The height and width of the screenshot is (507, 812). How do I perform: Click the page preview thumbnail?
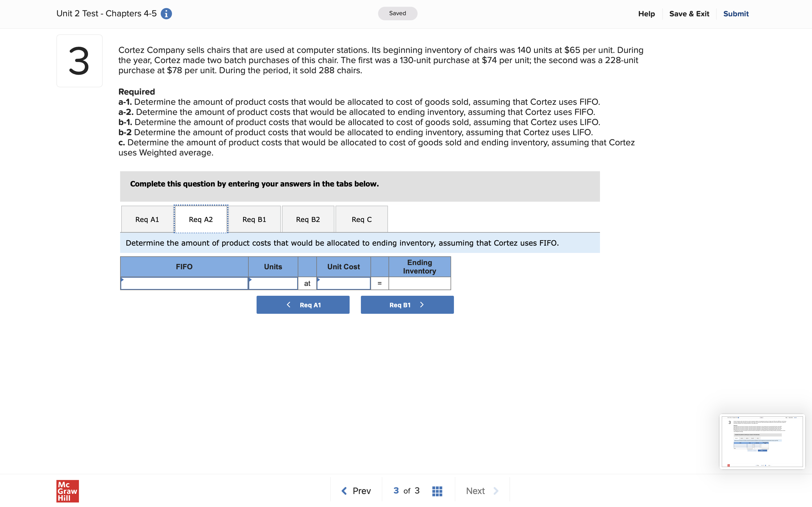762,441
